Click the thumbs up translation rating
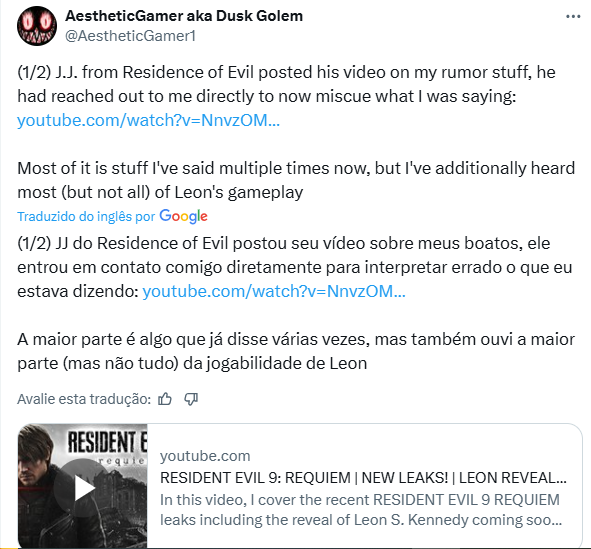The height and width of the screenshot is (549, 591). click(x=165, y=399)
